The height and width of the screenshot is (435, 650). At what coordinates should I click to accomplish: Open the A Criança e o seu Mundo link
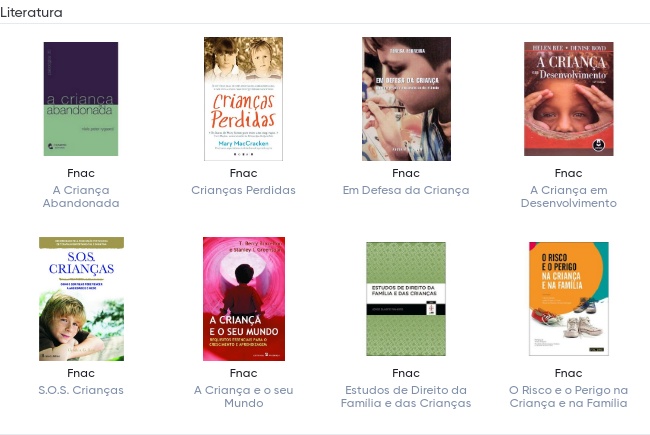point(244,396)
